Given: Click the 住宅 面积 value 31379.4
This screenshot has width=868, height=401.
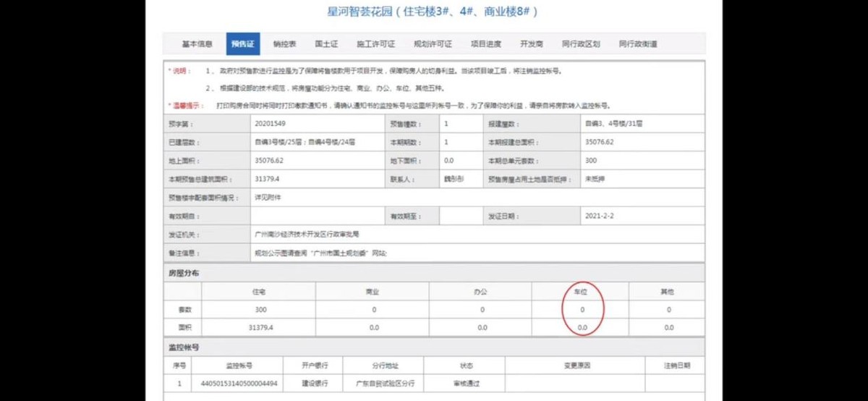Looking at the screenshot, I should (x=260, y=327).
